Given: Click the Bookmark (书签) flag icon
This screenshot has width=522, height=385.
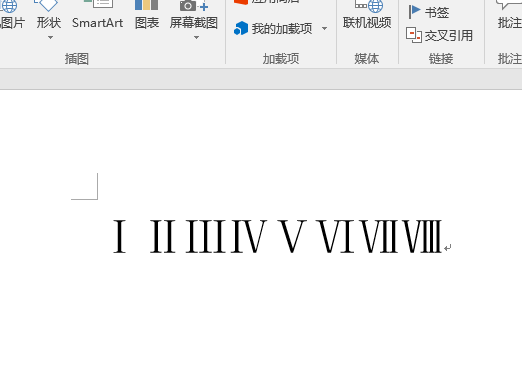Looking at the screenshot, I should point(414,12).
